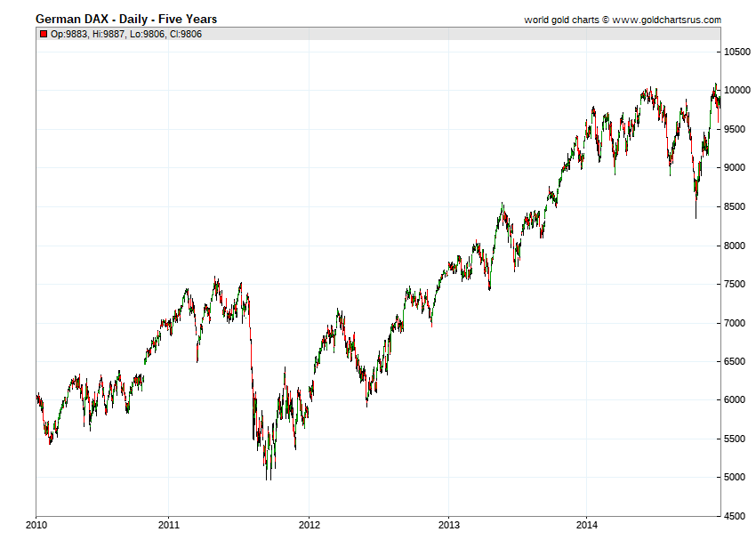Click the 5500 price axis label
Screen dimensions: 756x548
pos(735,439)
